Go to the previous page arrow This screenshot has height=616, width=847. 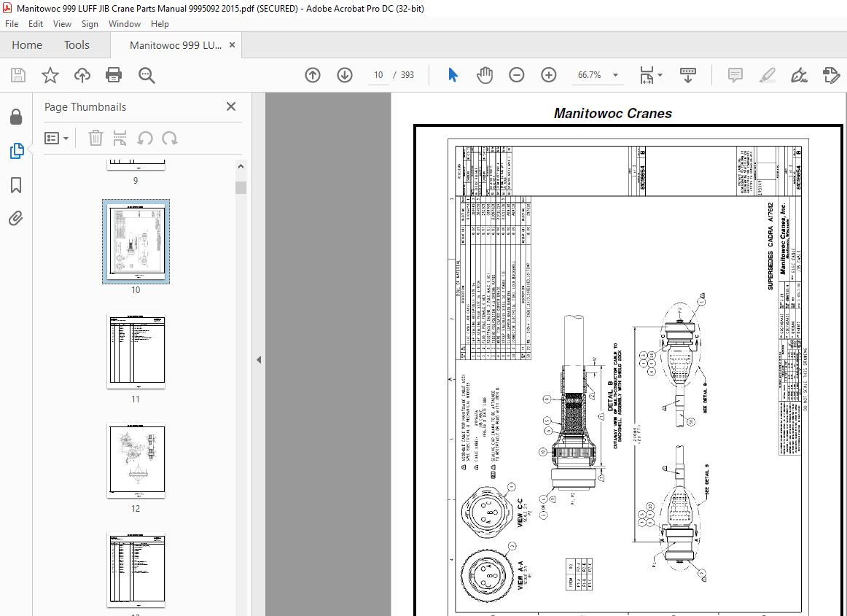[x=313, y=75]
